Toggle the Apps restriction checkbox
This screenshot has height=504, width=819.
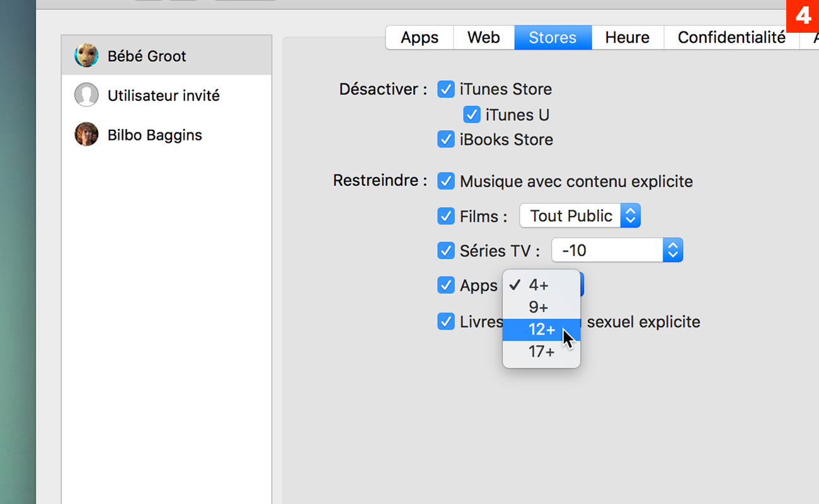tap(446, 285)
